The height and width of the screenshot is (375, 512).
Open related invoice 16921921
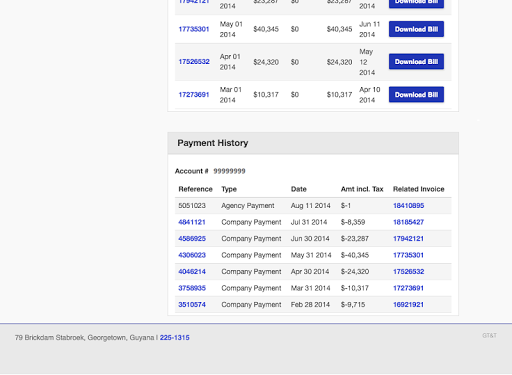408,305
